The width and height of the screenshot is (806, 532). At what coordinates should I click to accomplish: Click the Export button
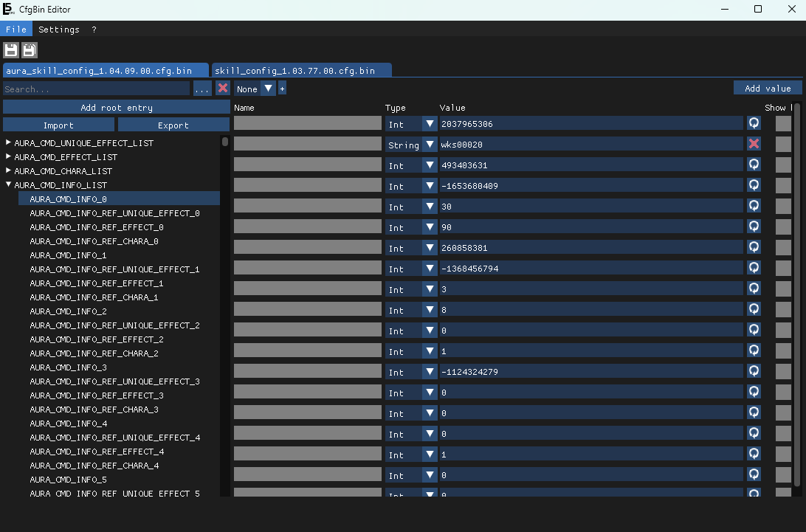coord(173,125)
